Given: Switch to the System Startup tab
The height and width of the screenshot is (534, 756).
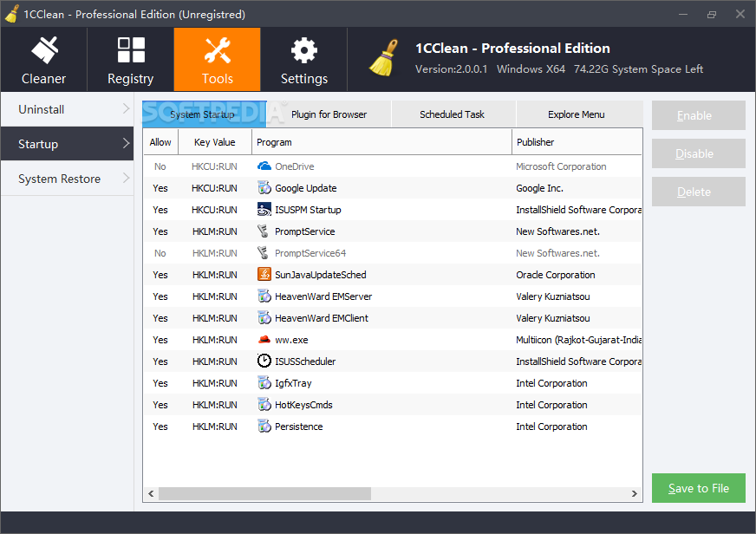Looking at the screenshot, I should click(x=205, y=114).
